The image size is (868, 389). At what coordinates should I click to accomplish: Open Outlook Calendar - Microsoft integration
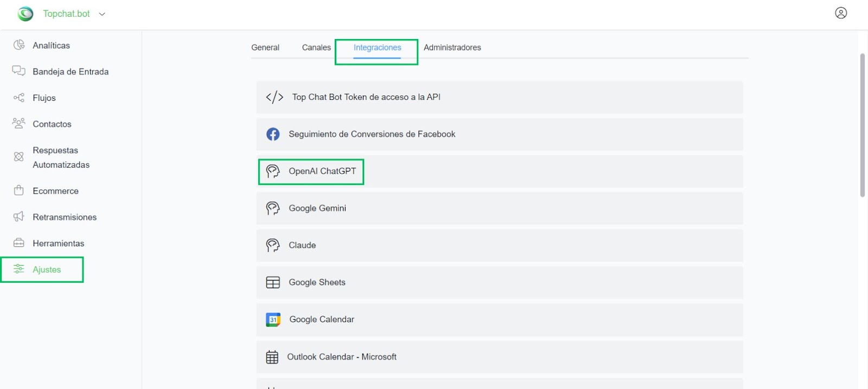click(x=500, y=357)
